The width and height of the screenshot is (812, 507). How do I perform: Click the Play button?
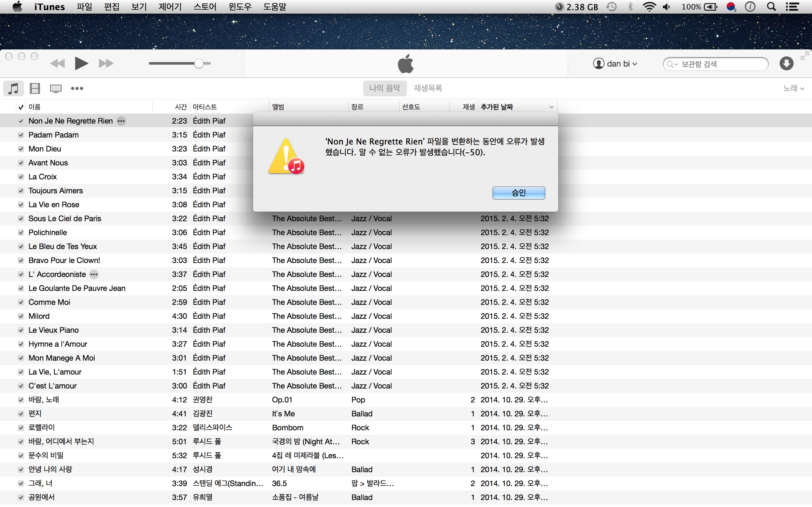pos(81,63)
